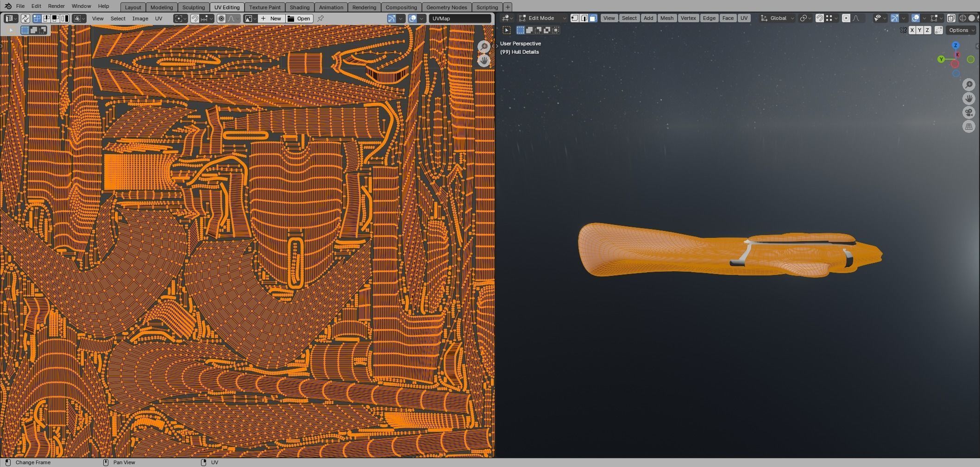Open 3D viewport editor type dropdown
The height and width of the screenshot is (467, 980).
pos(508,18)
